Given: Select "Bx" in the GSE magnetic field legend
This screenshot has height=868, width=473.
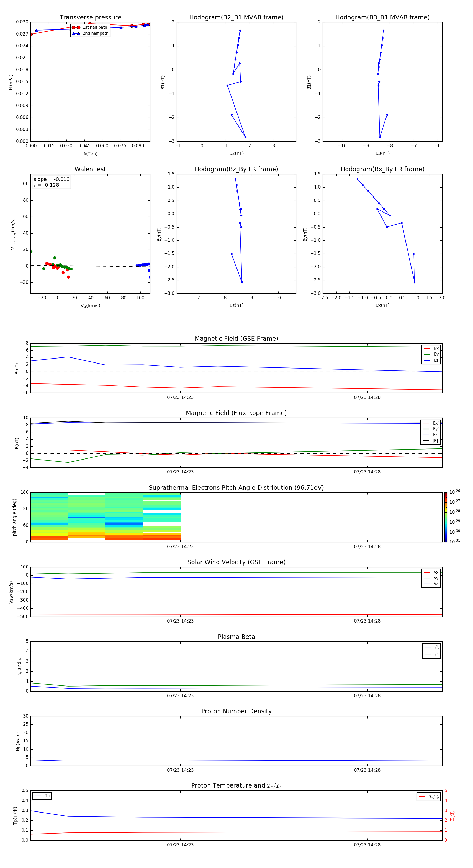Looking at the screenshot, I should tap(431, 349).
